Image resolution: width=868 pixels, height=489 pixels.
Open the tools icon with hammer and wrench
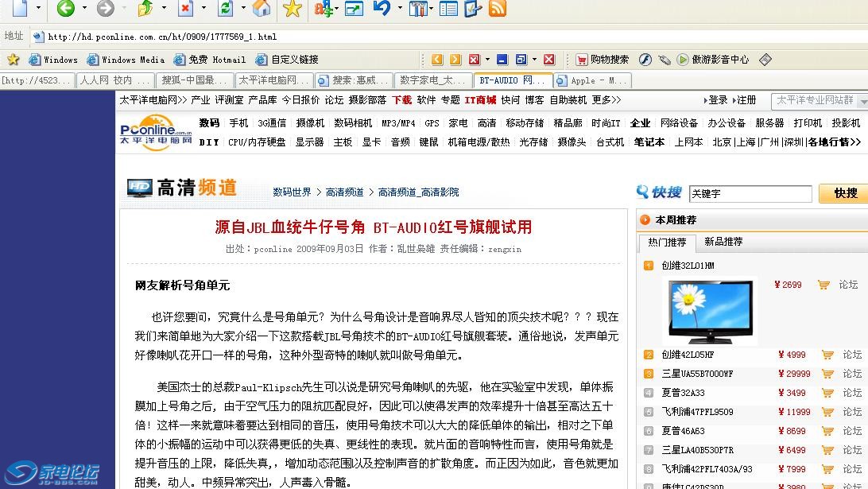418,8
